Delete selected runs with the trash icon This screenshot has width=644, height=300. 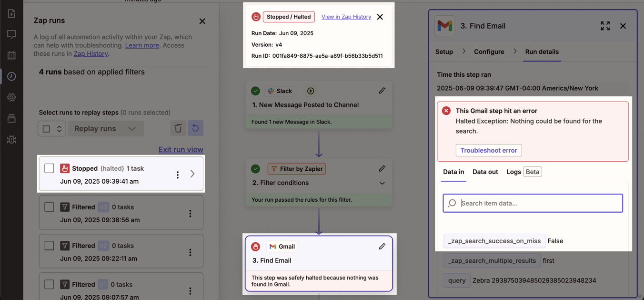(x=178, y=128)
